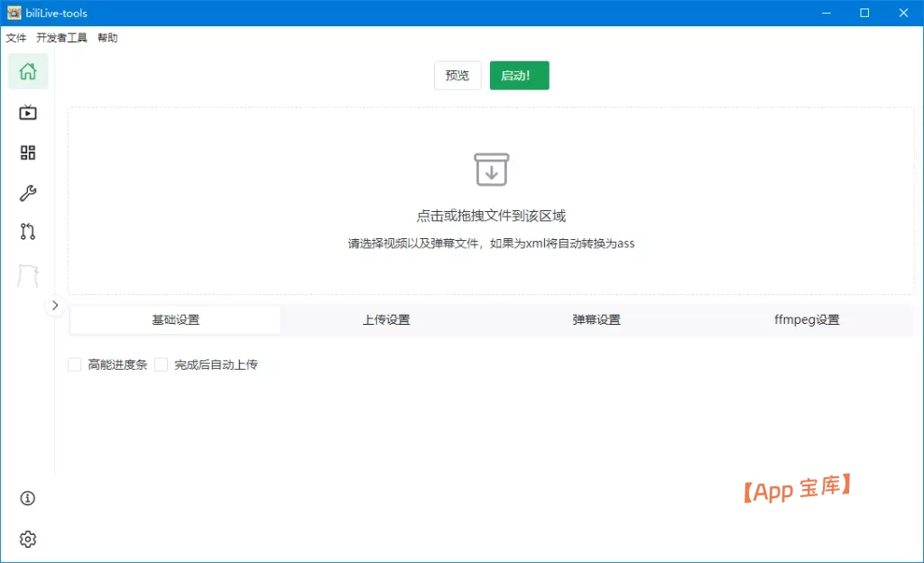The width and height of the screenshot is (924, 563).
Task: Enable 完成后自动上传 option
Action: pos(161,364)
